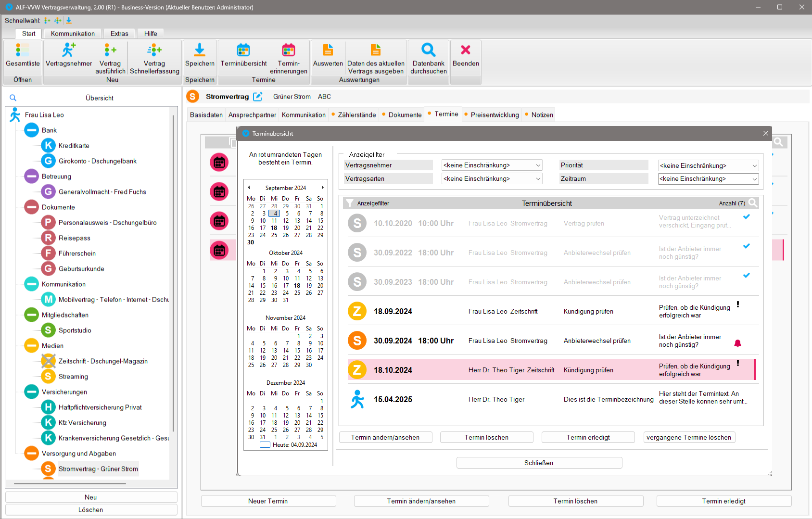The width and height of the screenshot is (812, 519).
Task: Open the Hilfe ribbon tab
Action: tap(151, 33)
